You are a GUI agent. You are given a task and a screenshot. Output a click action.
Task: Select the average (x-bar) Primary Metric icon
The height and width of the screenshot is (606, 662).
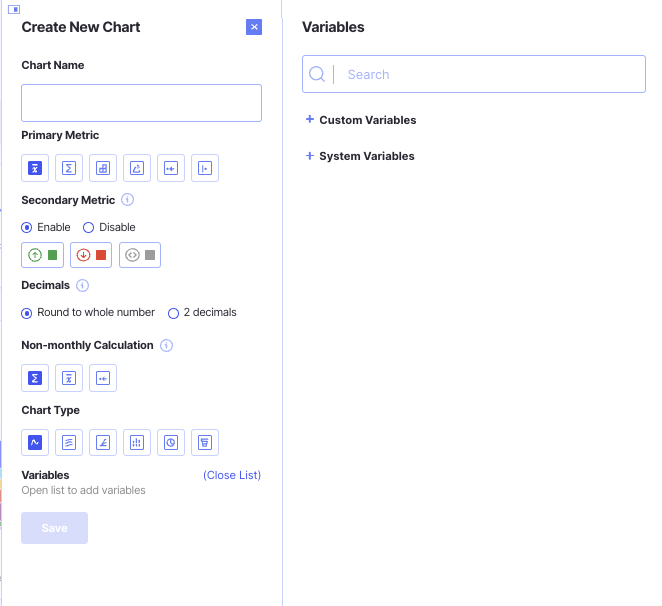click(x=35, y=168)
